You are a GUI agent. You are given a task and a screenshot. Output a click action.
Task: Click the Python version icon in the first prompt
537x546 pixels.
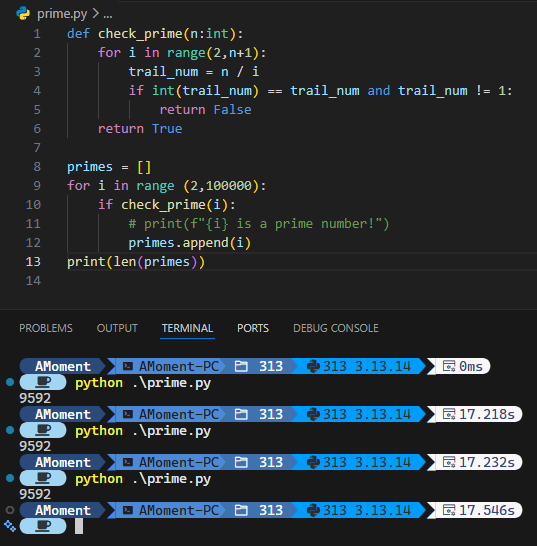pyautogui.click(x=313, y=366)
